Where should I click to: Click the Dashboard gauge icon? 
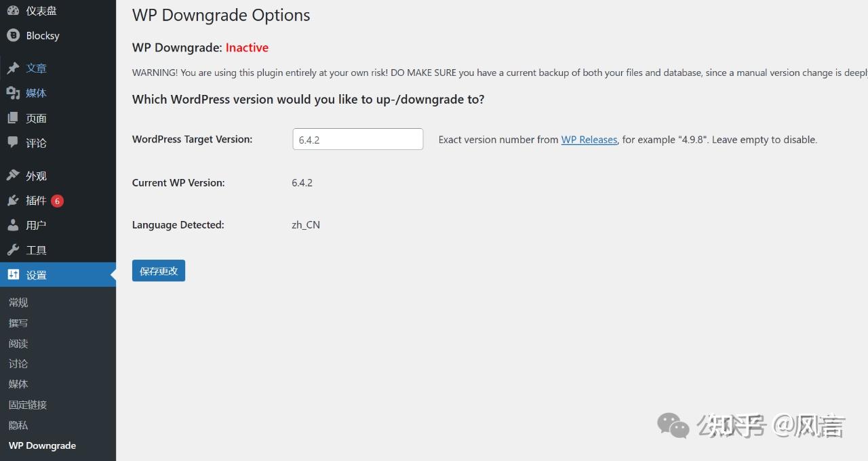coord(13,10)
